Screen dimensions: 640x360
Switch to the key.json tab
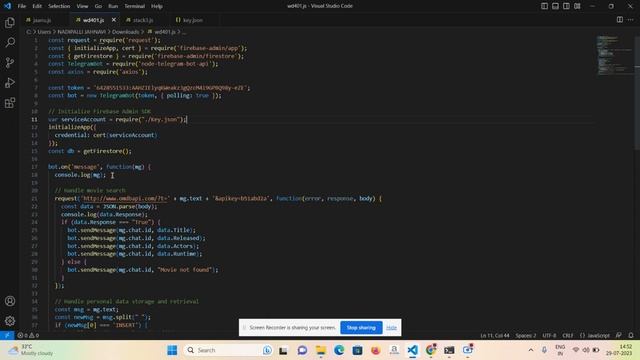coord(192,20)
